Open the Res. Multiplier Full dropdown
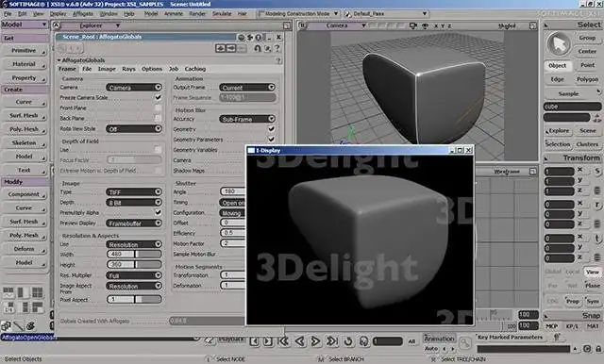The height and width of the screenshot is (364, 604). pos(134,275)
